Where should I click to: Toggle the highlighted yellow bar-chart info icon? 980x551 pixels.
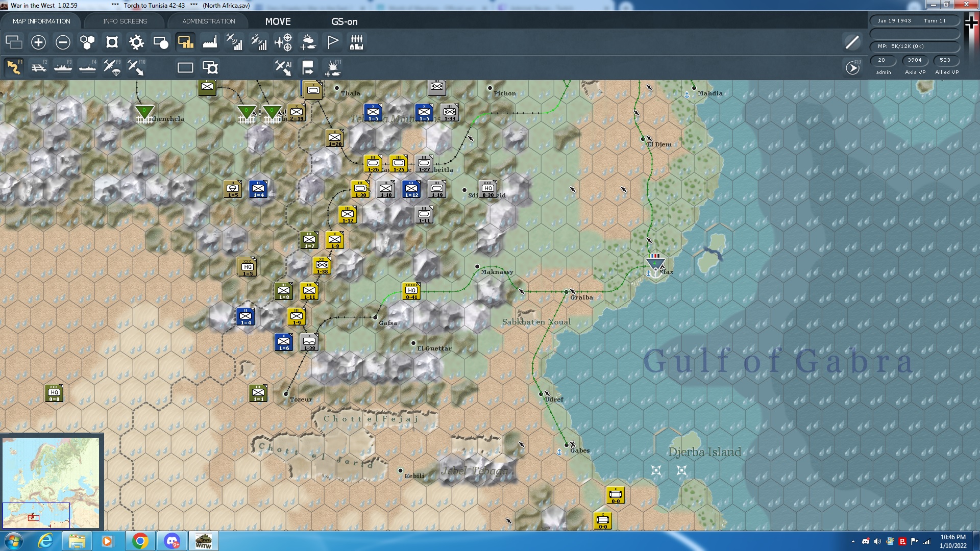[185, 42]
